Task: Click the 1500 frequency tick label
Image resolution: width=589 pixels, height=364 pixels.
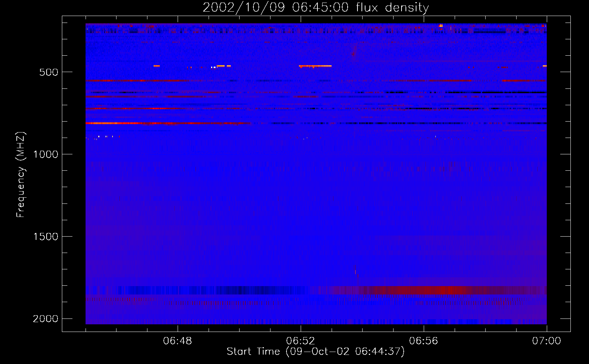Action: coord(46,237)
